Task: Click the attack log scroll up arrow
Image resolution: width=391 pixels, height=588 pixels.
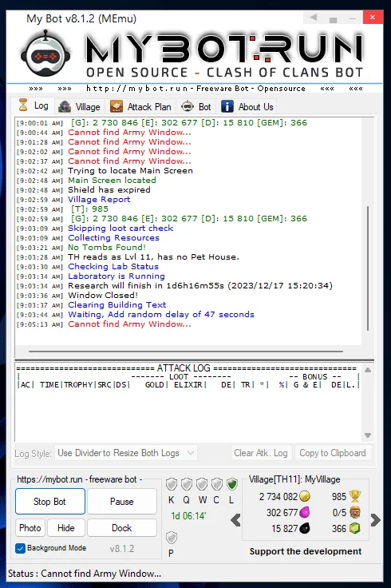Action: point(368,370)
